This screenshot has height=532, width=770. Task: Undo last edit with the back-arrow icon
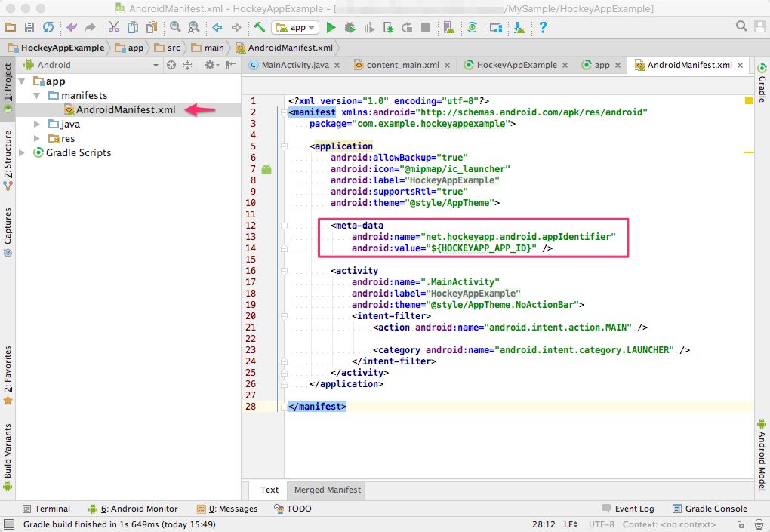coord(71,27)
